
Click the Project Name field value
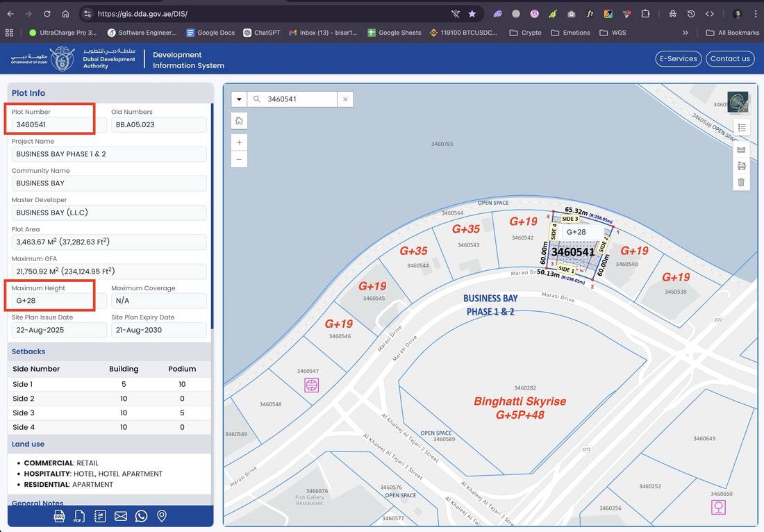pyautogui.click(x=109, y=154)
